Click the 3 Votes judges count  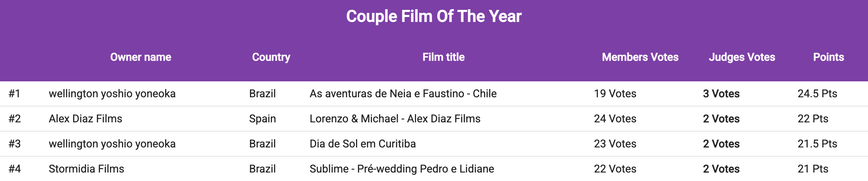(721, 94)
